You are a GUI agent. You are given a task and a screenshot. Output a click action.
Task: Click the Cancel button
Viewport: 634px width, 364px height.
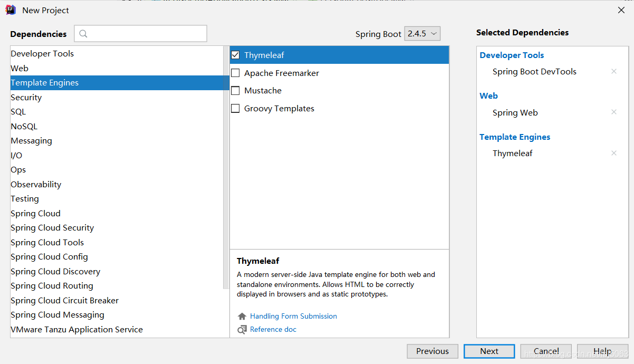(546, 351)
